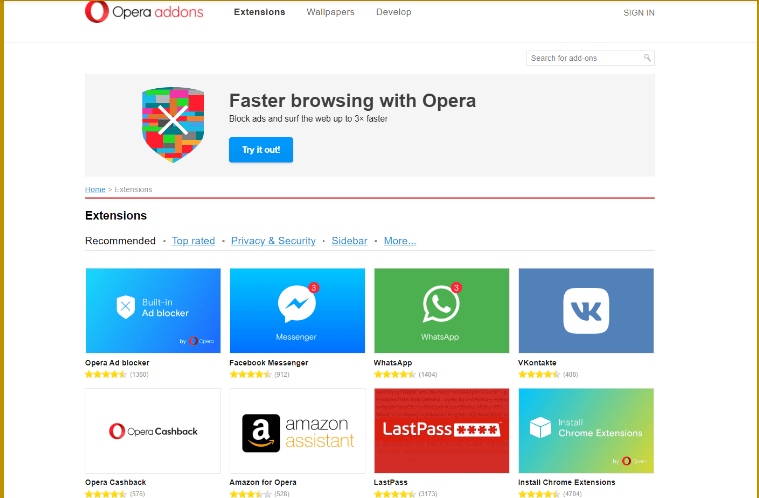The height and width of the screenshot is (498, 759).
Task: Click the LastPass star rating
Action: 394,494
